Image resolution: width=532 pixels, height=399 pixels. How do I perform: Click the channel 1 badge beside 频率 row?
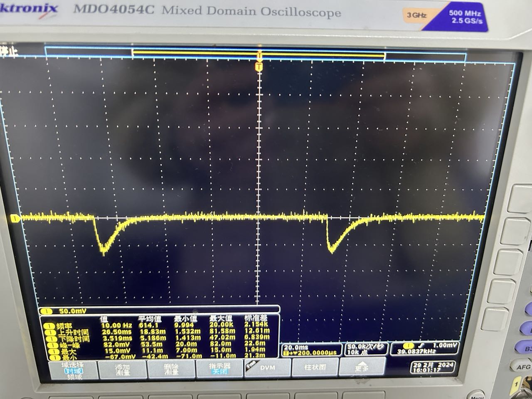coord(49,326)
